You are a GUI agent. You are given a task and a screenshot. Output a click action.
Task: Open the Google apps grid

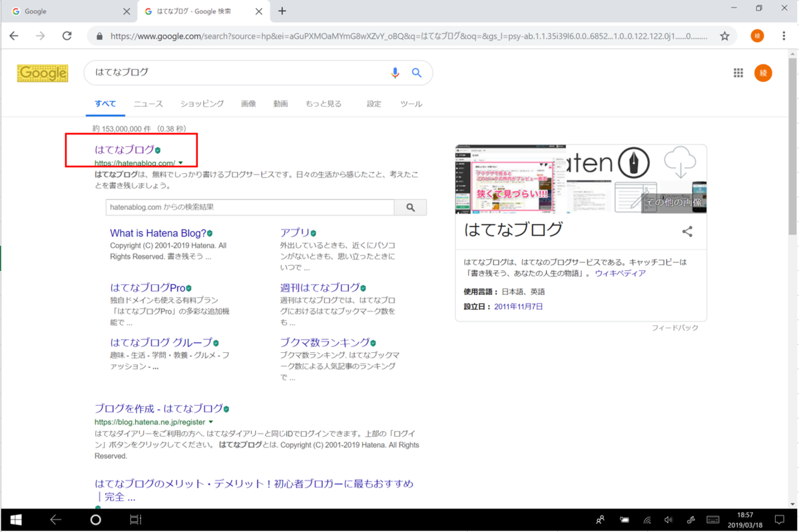(738, 73)
